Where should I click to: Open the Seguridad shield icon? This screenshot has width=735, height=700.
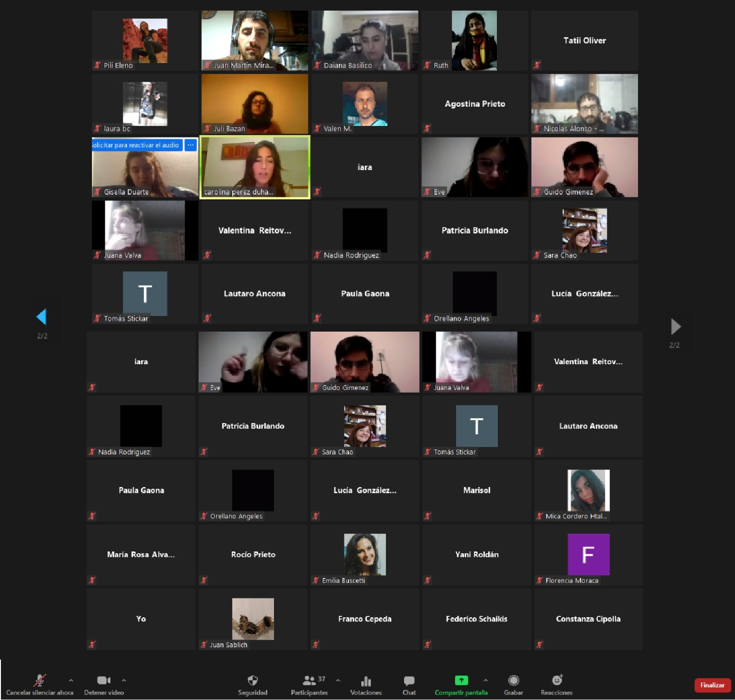pyautogui.click(x=252, y=681)
